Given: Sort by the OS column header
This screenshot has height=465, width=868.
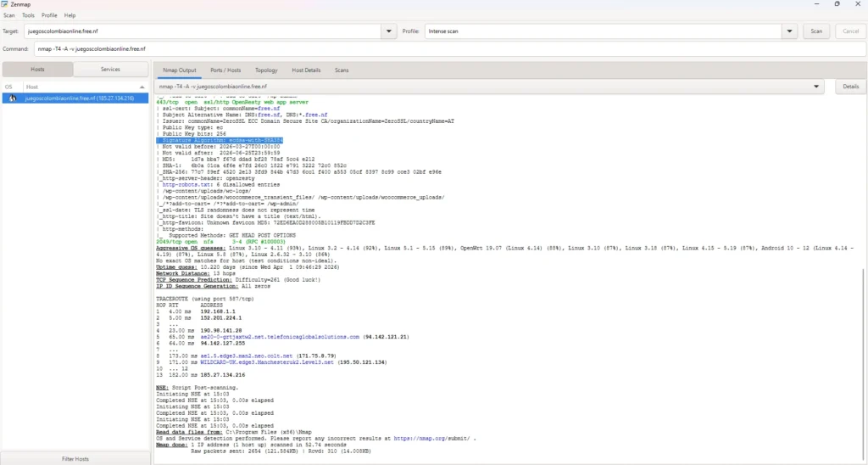Looking at the screenshot, I should (x=8, y=87).
